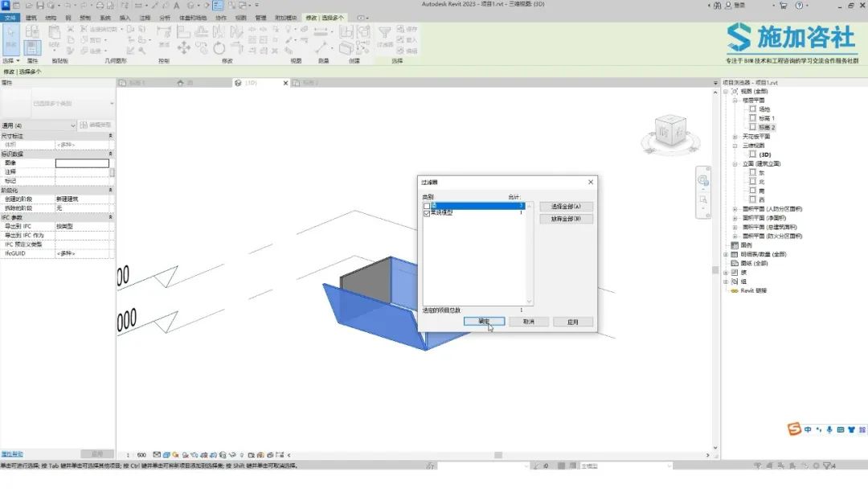The image size is (868, 489).
Task: Collapse the 立面 (建筑立面) tree node
Action: (x=735, y=163)
